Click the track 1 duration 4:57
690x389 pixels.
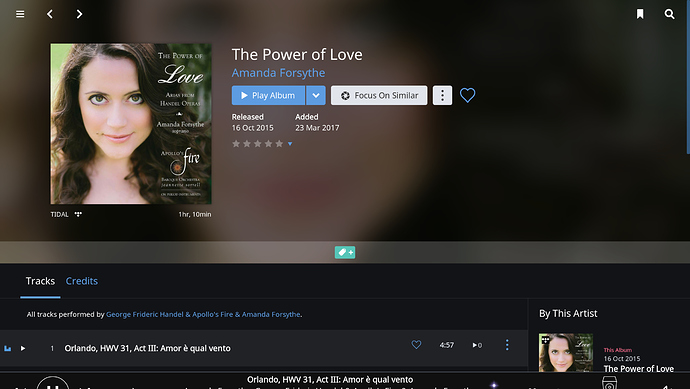447,345
